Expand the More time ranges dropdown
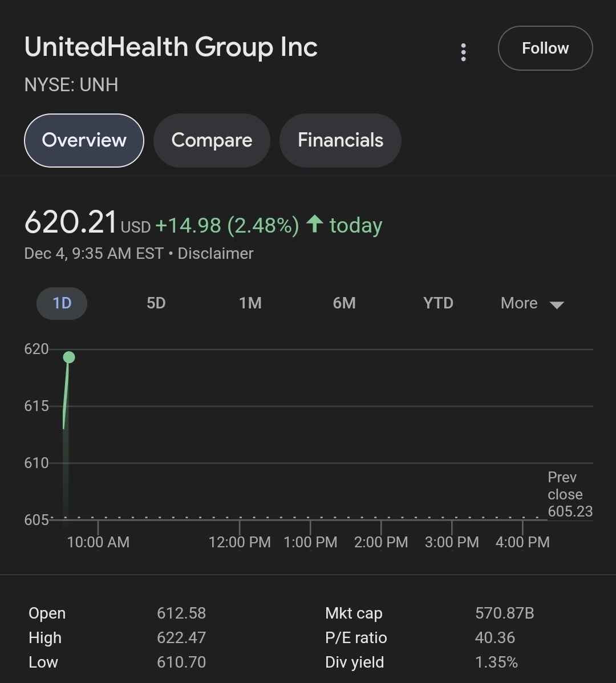This screenshot has width=616, height=683. [532, 303]
